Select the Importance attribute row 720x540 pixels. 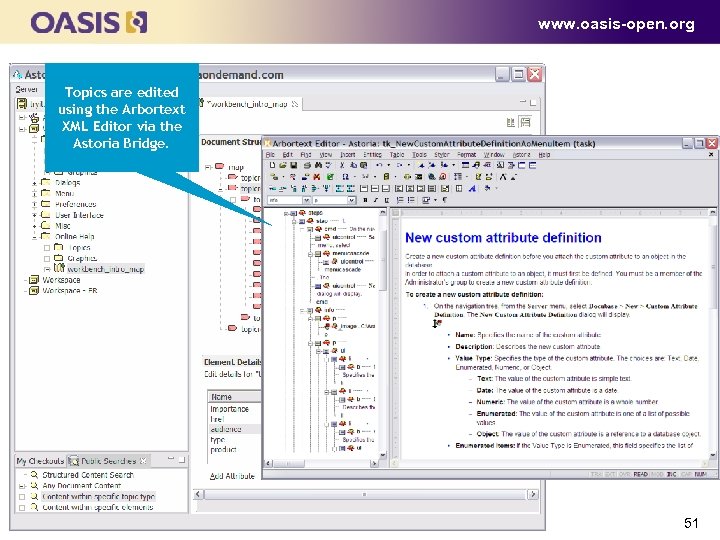coord(235,409)
